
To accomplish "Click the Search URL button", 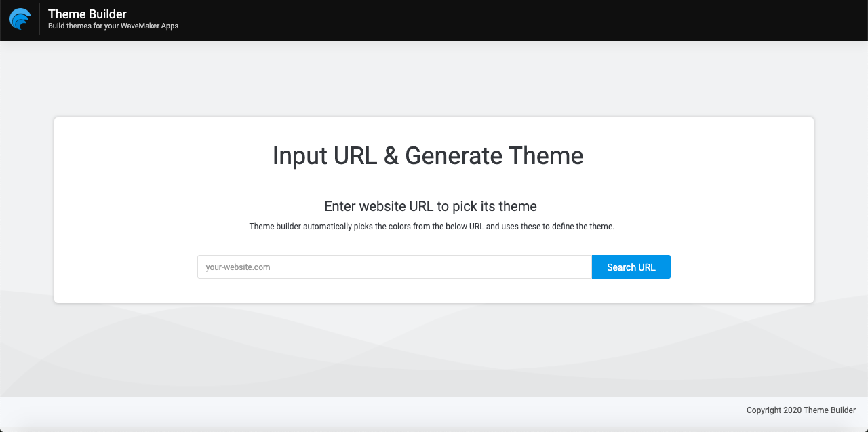I will pos(631,267).
